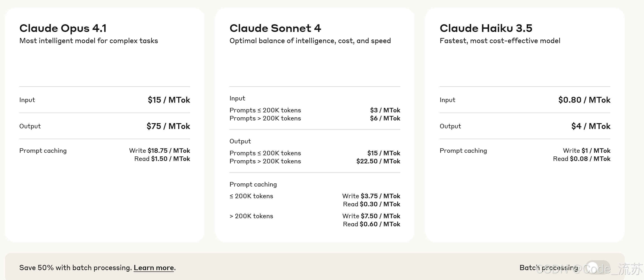
Task: Click 'Fastest, most cost-effective model' text
Action: pyautogui.click(x=500, y=41)
